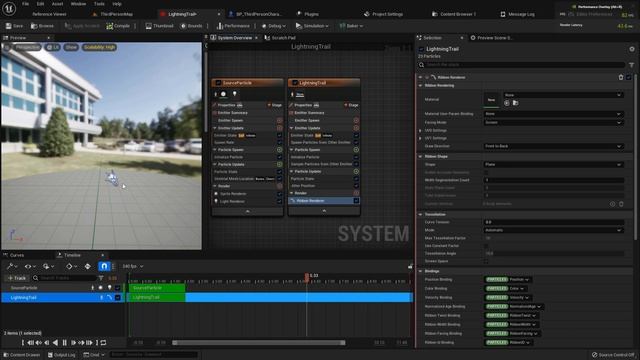The height and width of the screenshot is (360, 640).
Task: Compile the Niagara system
Action: coord(118,26)
